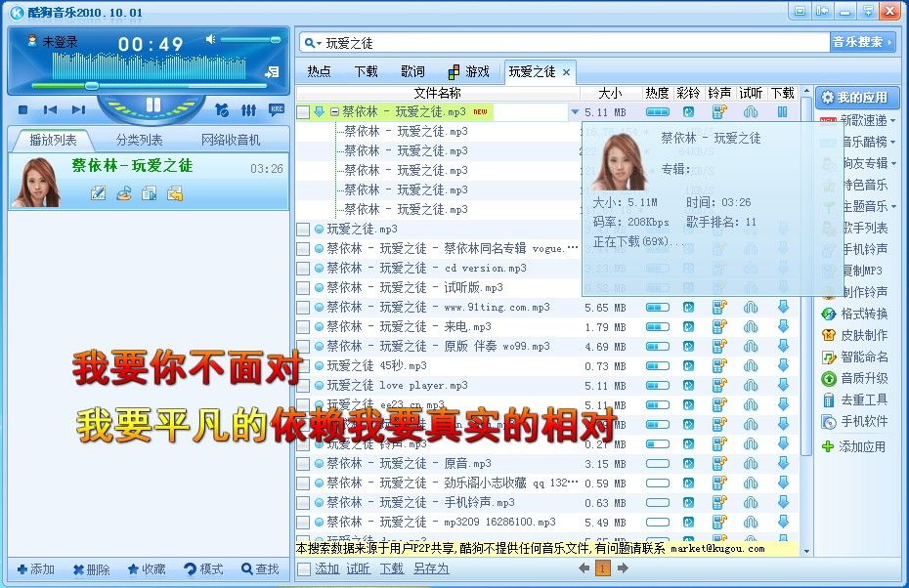Screen dimensions: 909x588
Task: Click the playlist toggle icon below volume
Action: click(272, 72)
